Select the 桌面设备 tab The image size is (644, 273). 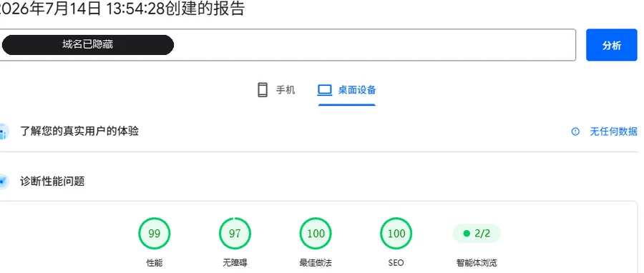347,90
